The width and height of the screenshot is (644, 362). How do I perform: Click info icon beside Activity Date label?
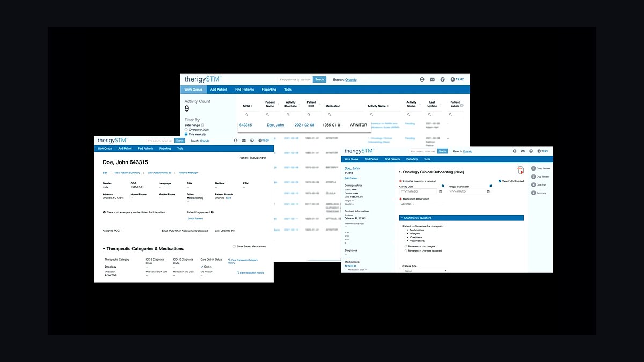[443, 186]
